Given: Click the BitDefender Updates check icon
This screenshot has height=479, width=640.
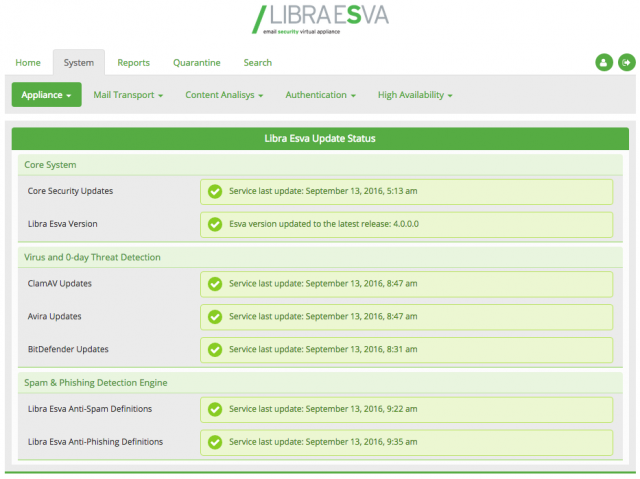Looking at the screenshot, I should (215, 349).
